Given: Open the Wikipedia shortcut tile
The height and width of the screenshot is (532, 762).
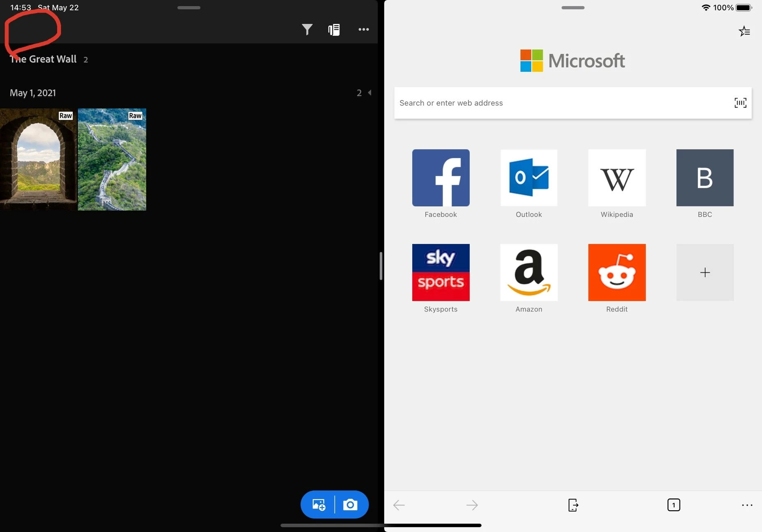Looking at the screenshot, I should coord(617,178).
